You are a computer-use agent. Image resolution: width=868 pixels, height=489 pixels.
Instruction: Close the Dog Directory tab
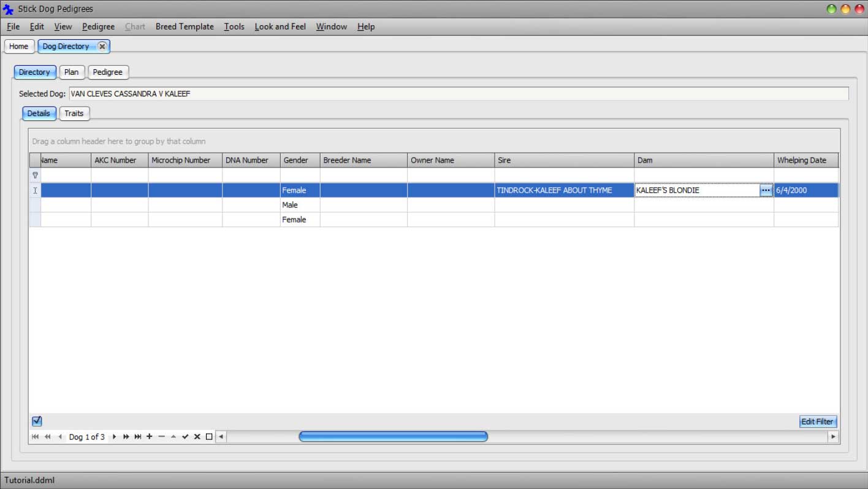[x=102, y=46]
